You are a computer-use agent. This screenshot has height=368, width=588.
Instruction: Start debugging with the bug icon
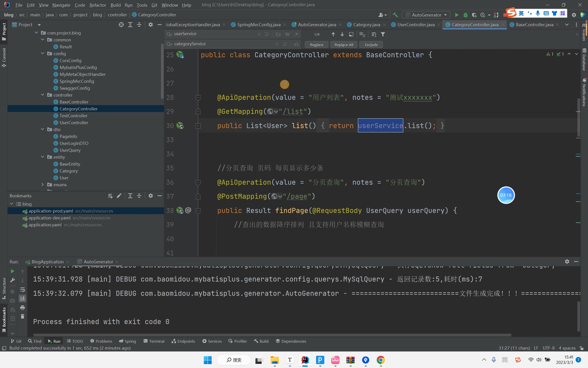(465, 15)
